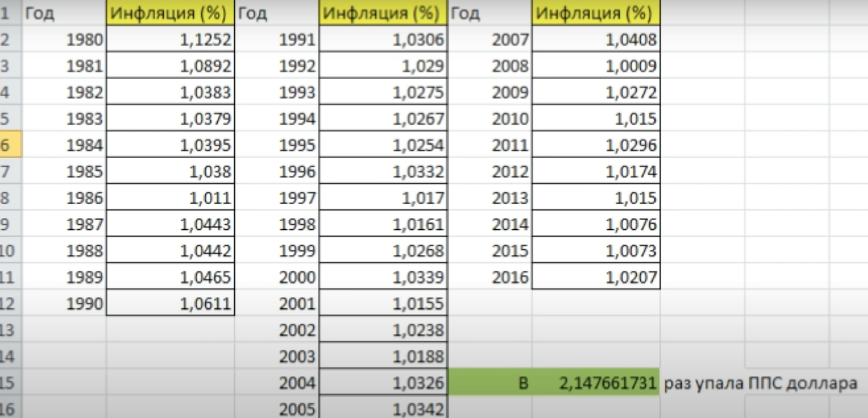Select the cell with value 1,0379
Viewport: 868px width, 418px height.
coord(171,118)
